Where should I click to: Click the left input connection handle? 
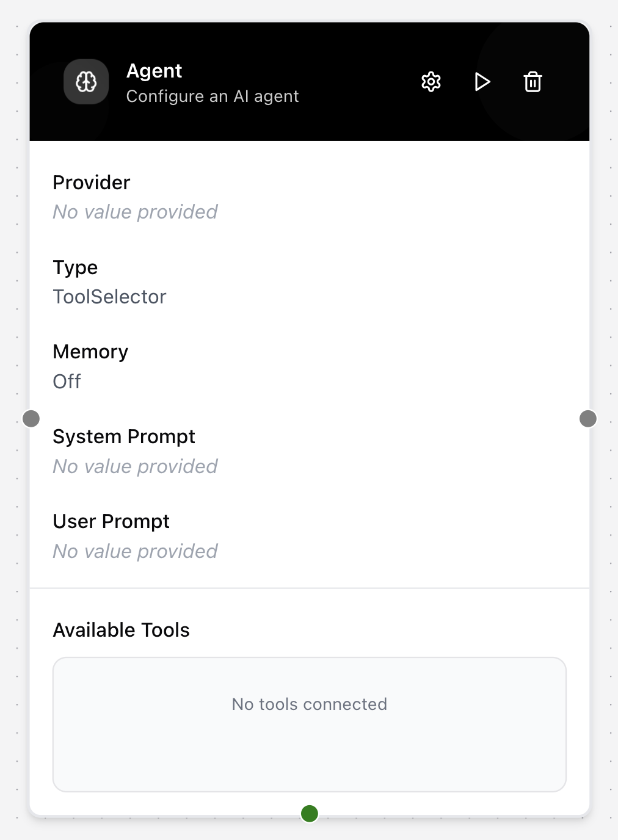31,419
